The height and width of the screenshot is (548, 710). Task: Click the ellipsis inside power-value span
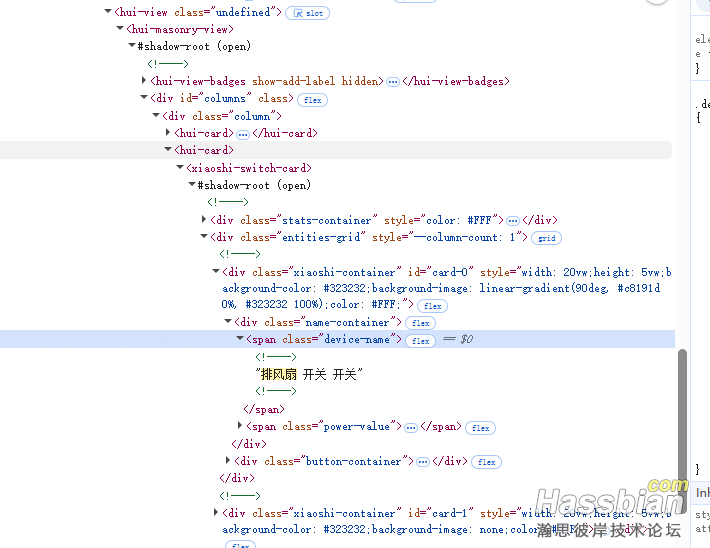pyautogui.click(x=411, y=427)
